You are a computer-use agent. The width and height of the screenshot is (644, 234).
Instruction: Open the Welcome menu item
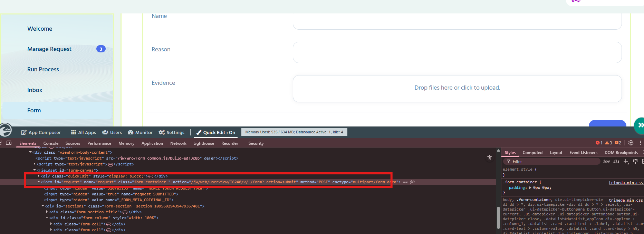(40, 29)
